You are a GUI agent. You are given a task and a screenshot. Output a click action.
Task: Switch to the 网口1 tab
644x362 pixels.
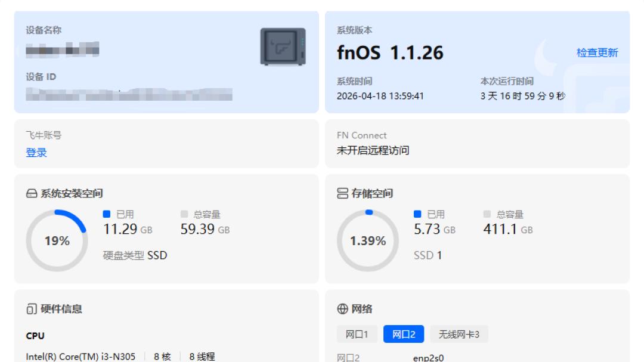pyautogui.click(x=357, y=334)
